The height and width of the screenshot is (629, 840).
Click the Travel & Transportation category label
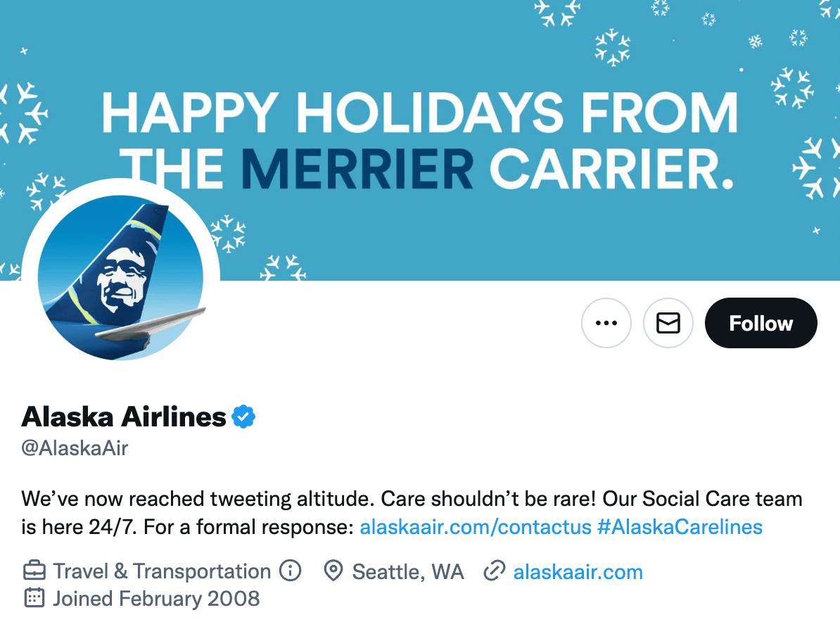162,571
